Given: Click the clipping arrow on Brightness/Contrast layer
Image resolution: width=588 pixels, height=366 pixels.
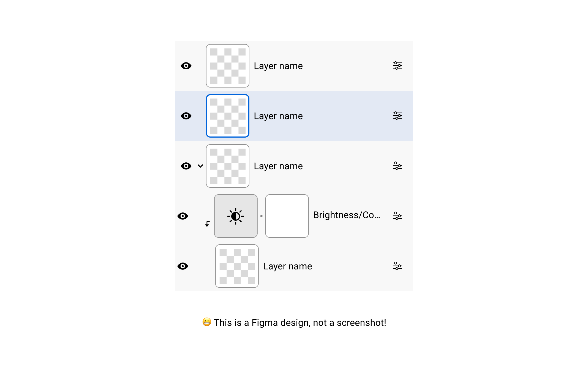Looking at the screenshot, I should point(207,224).
